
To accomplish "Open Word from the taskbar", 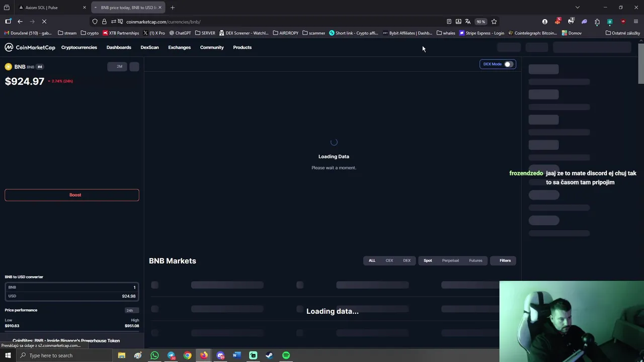I will (236, 355).
